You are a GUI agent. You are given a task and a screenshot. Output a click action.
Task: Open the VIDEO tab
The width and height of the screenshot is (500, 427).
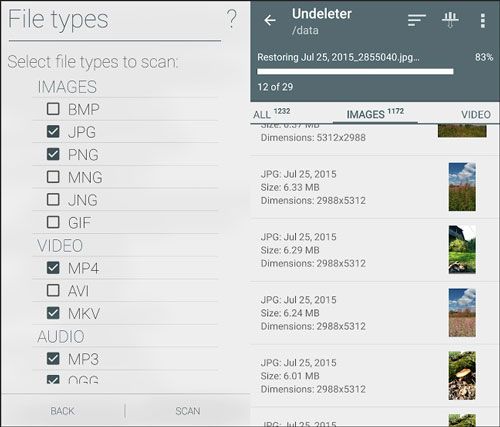[x=476, y=115]
